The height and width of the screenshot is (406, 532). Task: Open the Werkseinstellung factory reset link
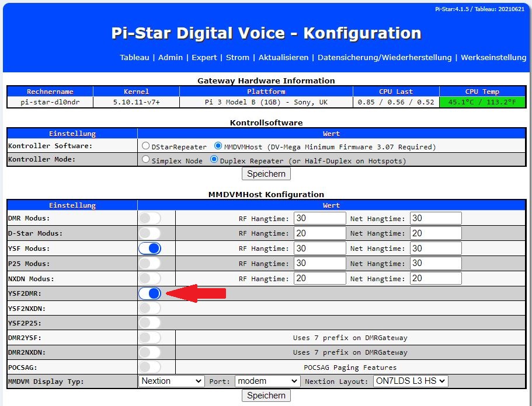pyautogui.click(x=493, y=57)
